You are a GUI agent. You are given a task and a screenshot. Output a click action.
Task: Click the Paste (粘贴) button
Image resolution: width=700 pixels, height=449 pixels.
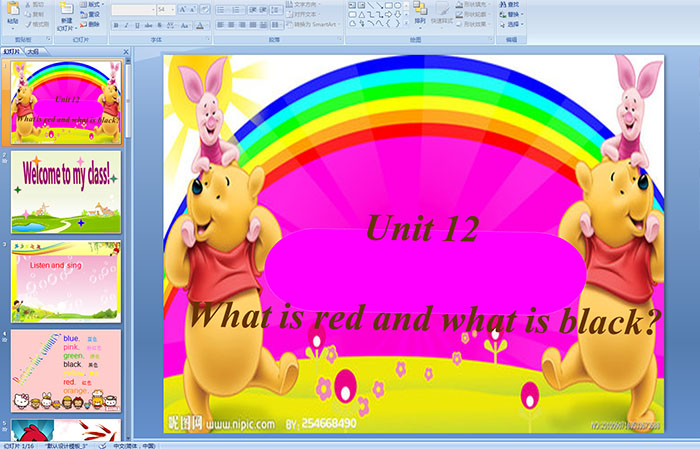tap(13, 14)
